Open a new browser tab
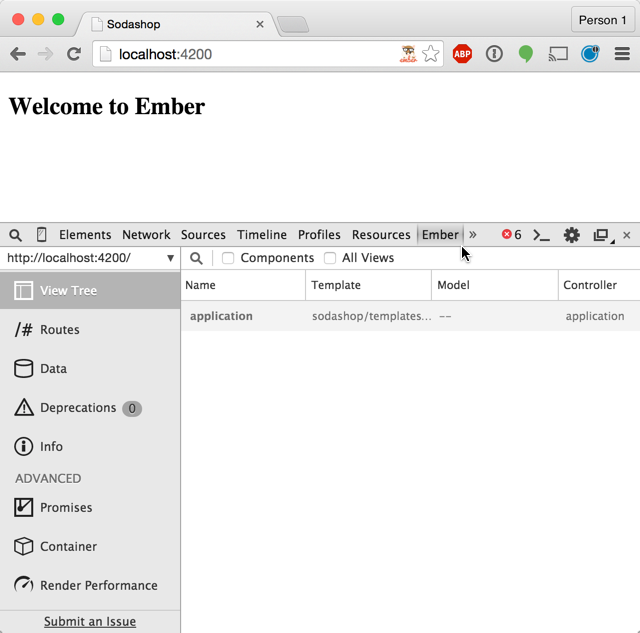This screenshot has height=633, width=640. pyautogui.click(x=293, y=24)
